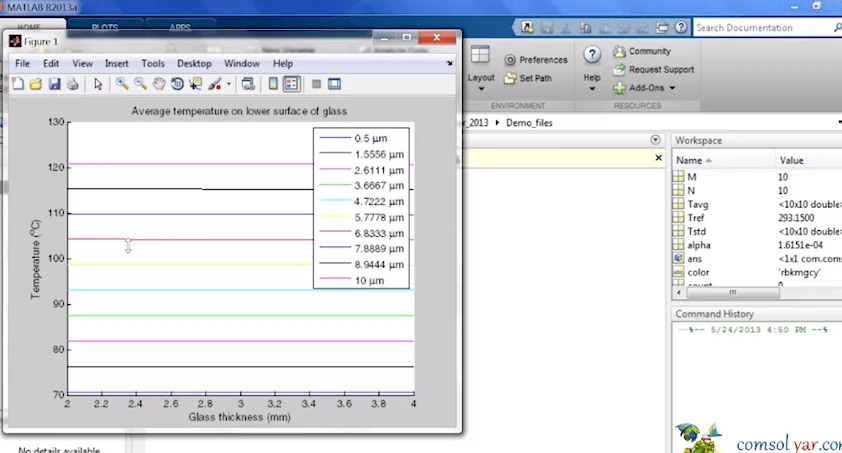Click the Zoom Out magnifier tool
This screenshot has width=842, height=453.
point(141,85)
